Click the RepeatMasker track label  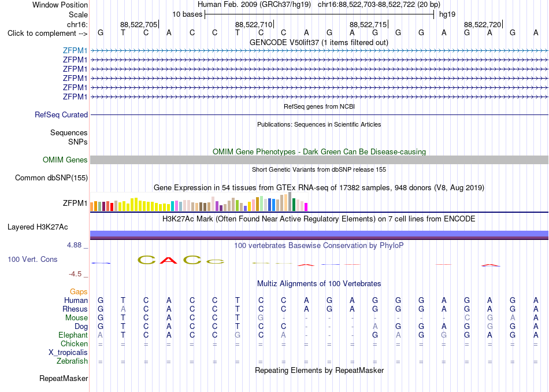(64, 378)
